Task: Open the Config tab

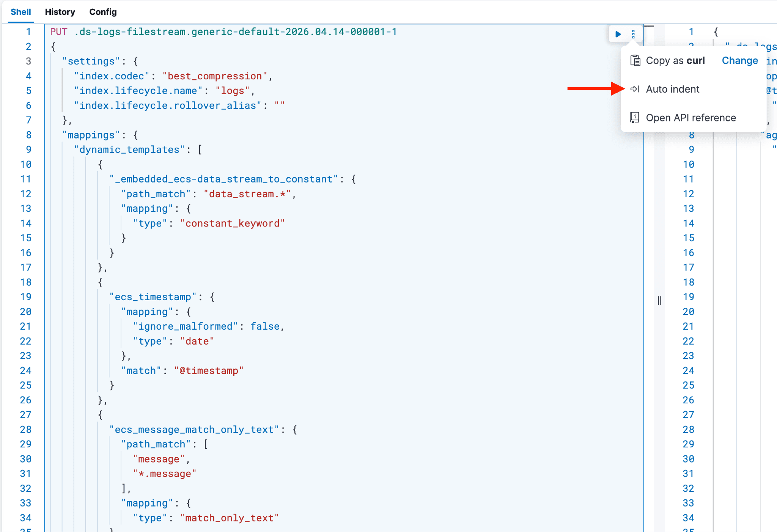Action: [x=103, y=12]
